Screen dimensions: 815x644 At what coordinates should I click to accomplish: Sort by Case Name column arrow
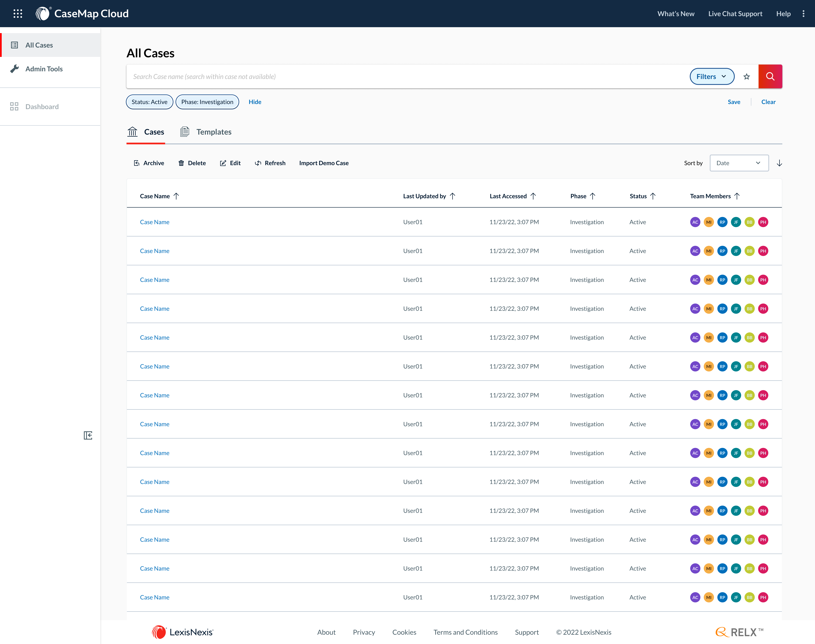(176, 196)
